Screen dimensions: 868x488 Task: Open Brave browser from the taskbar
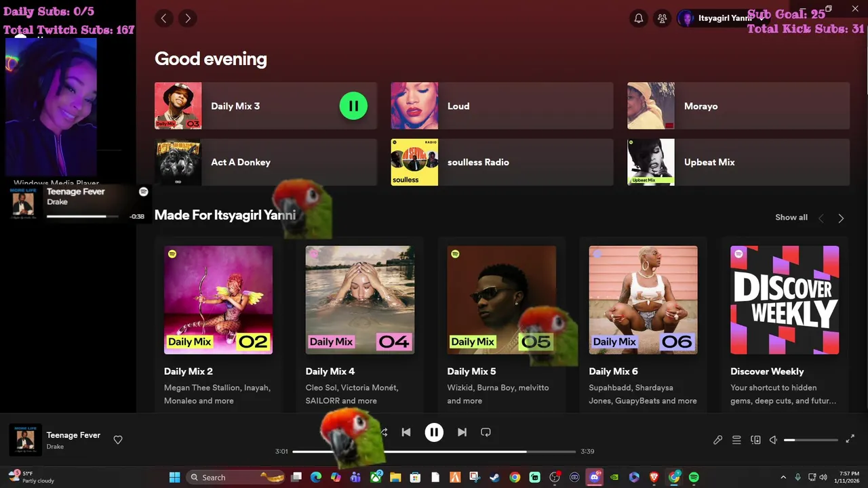(654, 477)
